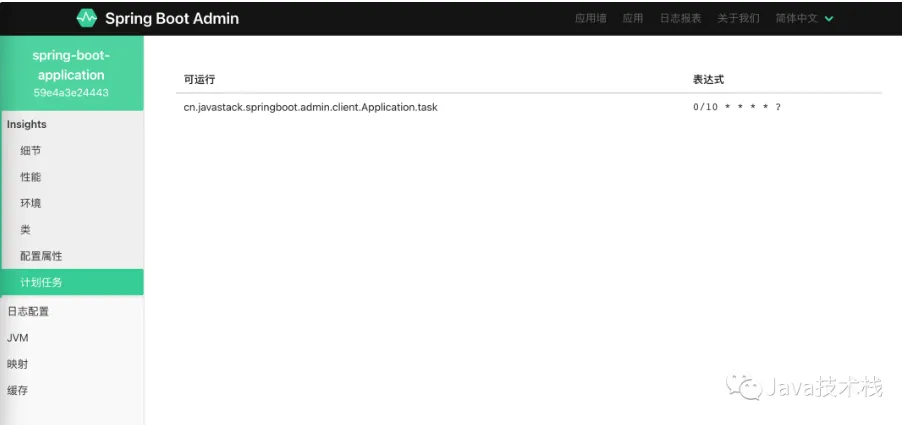This screenshot has width=902, height=425.
Task: Collapse the Insights sidebar section
Action: pyautogui.click(x=72, y=124)
